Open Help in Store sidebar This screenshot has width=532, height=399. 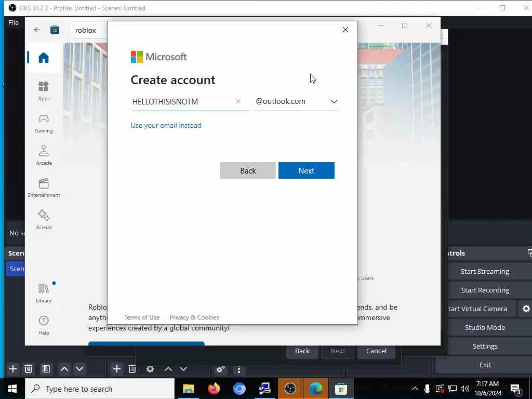(x=44, y=325)
